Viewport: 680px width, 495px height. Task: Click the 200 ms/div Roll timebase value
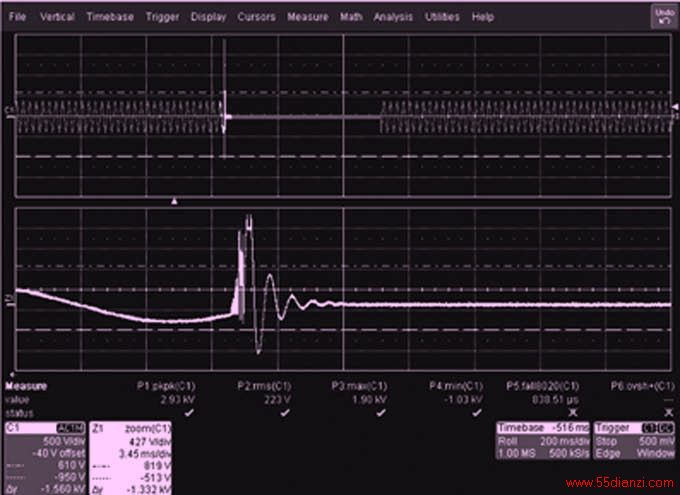pyautogui.click(x=564, y=441)
